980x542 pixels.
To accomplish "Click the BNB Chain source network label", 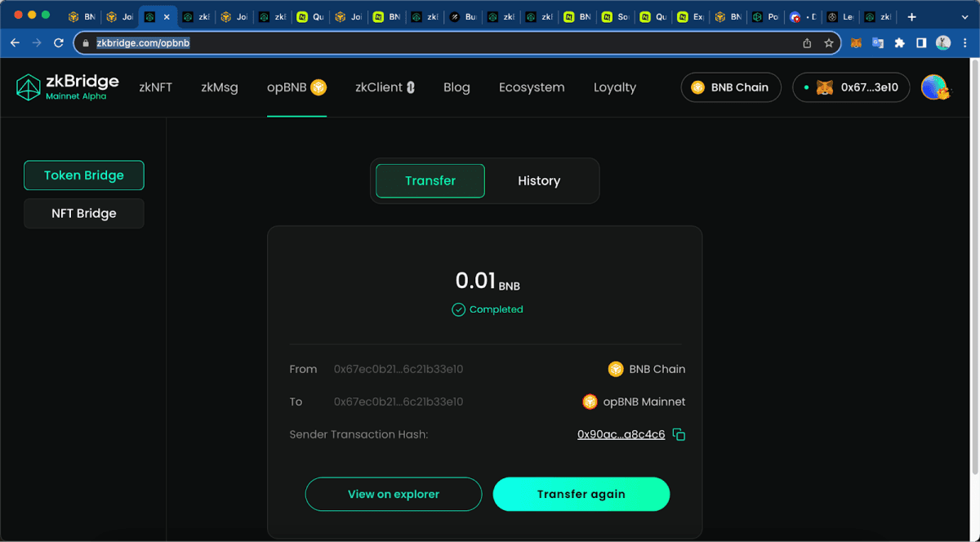I will pyautogui.click(x=647, y=369).
